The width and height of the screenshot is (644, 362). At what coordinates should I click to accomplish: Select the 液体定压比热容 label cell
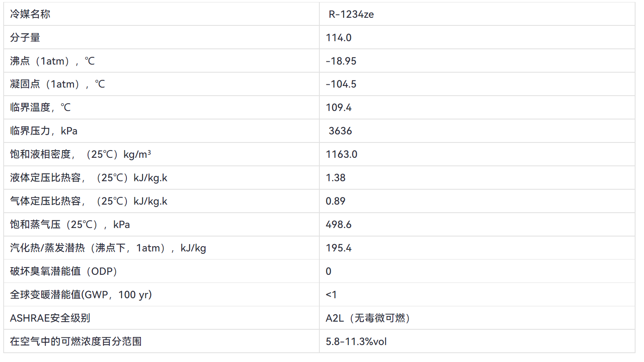click(88, 178)
